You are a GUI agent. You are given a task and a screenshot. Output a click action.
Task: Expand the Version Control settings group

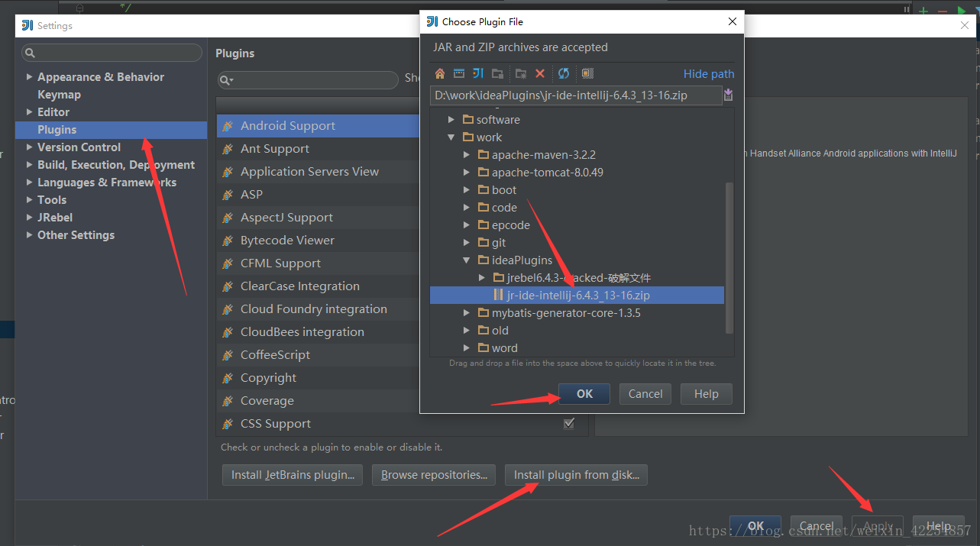click(x=29, y=147)
